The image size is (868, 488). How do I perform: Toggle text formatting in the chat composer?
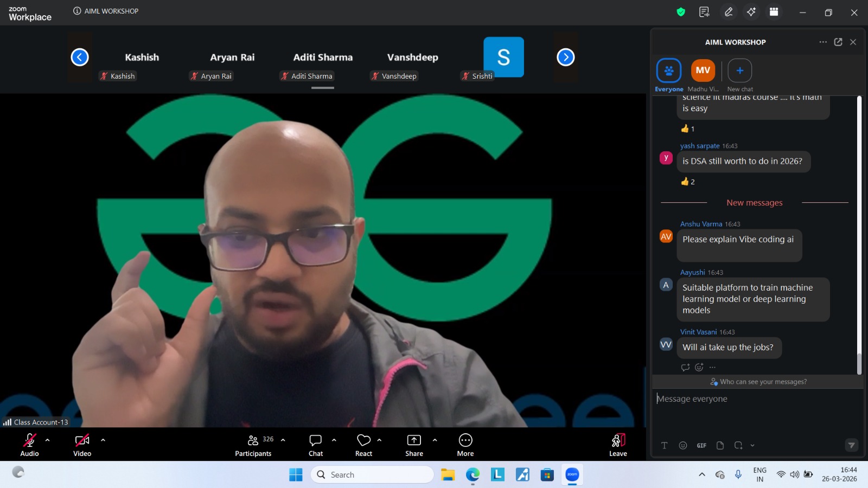(664, 445)
